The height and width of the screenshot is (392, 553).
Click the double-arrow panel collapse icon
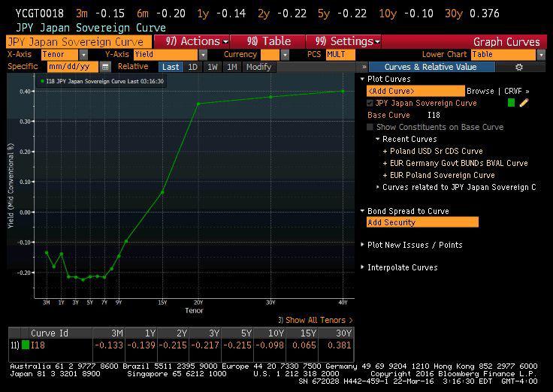coord(364,67)
